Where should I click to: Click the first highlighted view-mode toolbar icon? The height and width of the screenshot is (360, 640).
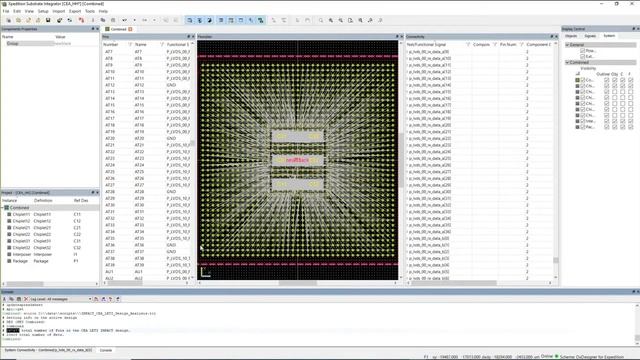click(190, 20)
